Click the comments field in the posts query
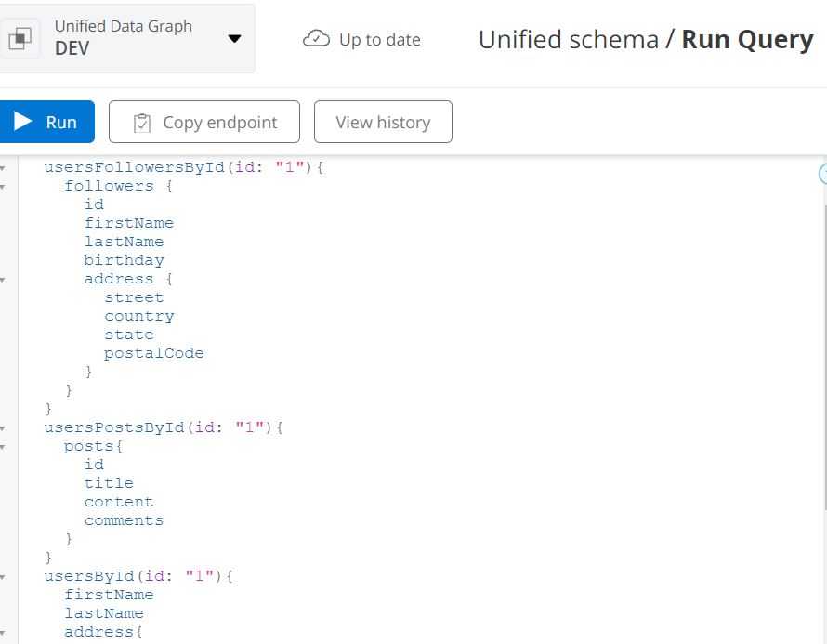Screen dimensions: 827x644 pos(124,520)
